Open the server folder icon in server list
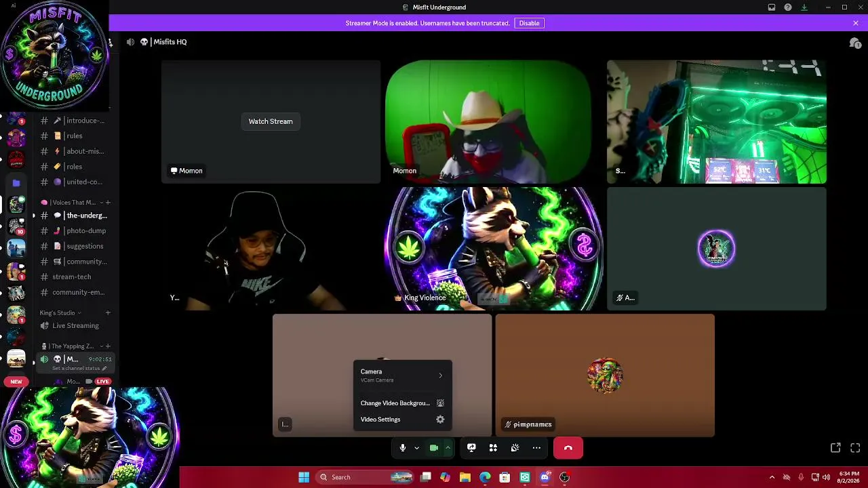Viewport: 868px width, 488px height. [16, 182]
